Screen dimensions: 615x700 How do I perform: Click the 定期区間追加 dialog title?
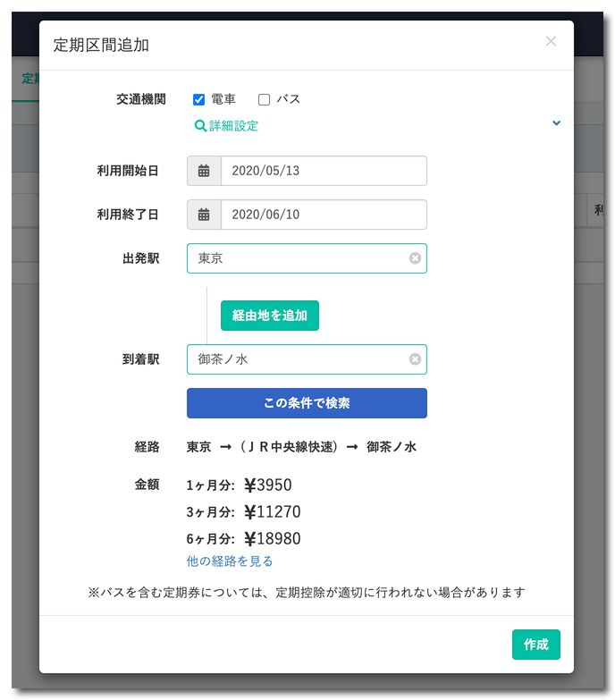click(x=101, y=45)
